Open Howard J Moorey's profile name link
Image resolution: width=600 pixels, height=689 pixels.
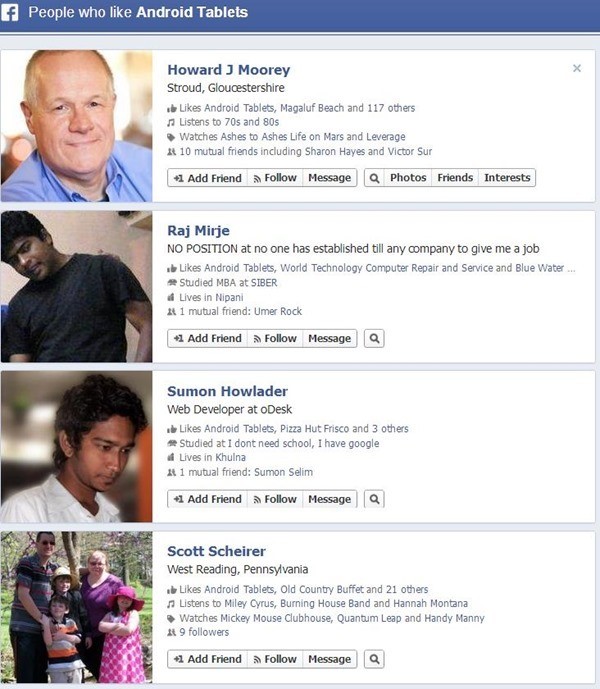point(229,70)
